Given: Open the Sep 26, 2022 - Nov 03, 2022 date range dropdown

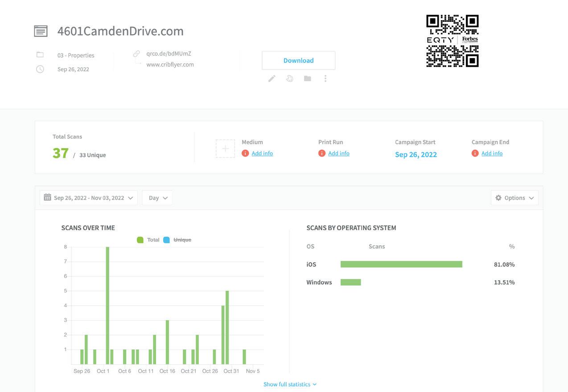Looking at the screenshot, I should (x=89, y=198).
